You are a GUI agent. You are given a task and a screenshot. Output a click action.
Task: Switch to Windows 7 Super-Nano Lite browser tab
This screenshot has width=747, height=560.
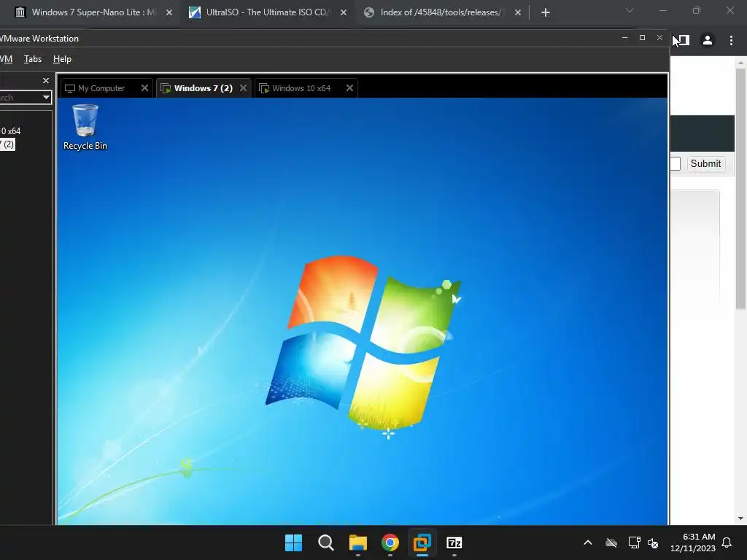(94, 12)
